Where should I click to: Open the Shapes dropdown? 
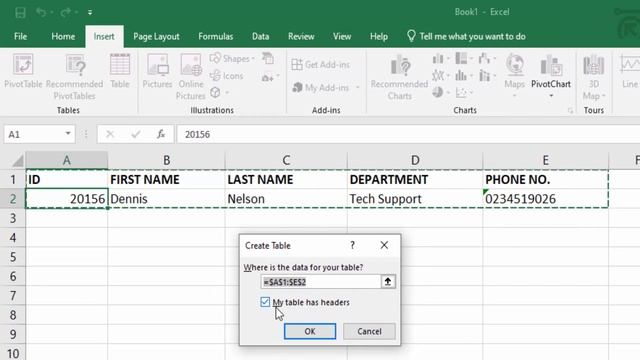pos(232,58)
